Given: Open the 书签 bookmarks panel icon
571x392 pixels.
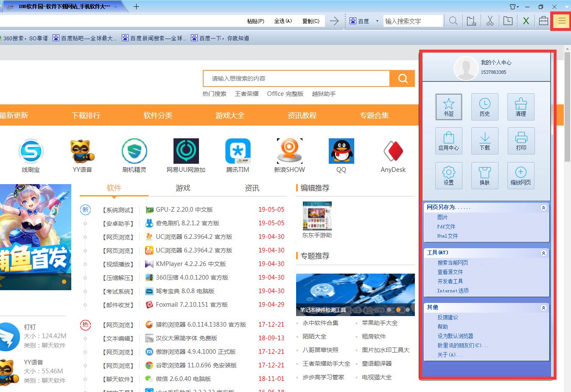Looking at the screenshot, I should (448, 107).
